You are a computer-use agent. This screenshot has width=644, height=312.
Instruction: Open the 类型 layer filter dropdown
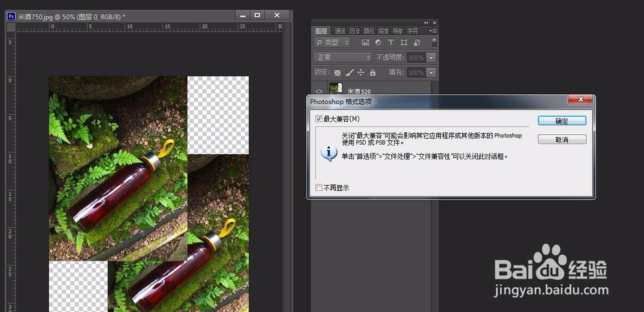(332, 43)
